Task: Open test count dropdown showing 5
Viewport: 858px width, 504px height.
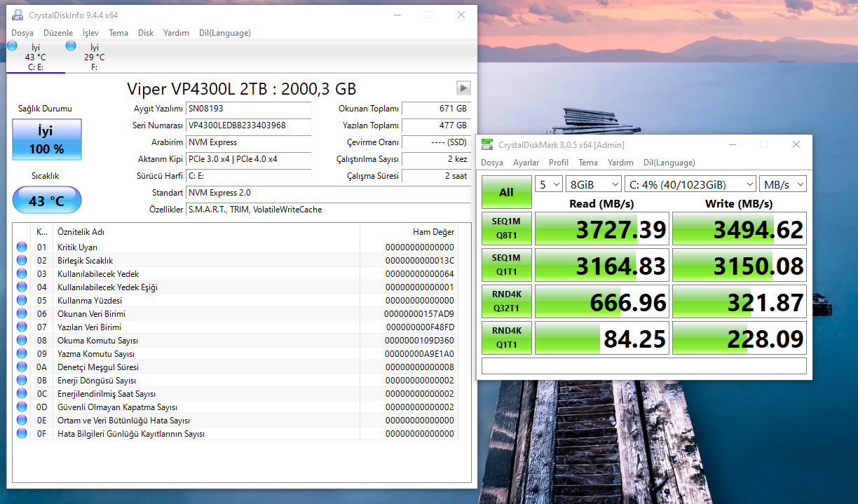Action: click(549, 184)
